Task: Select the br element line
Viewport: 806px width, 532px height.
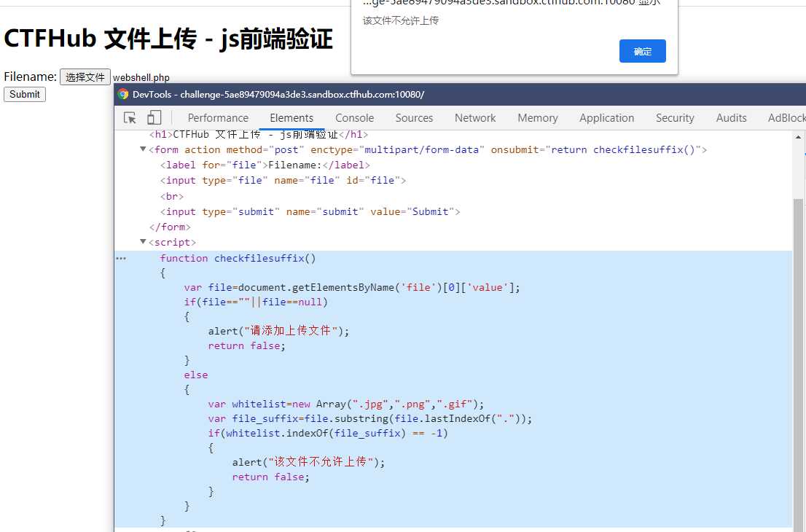Action: 172,196
